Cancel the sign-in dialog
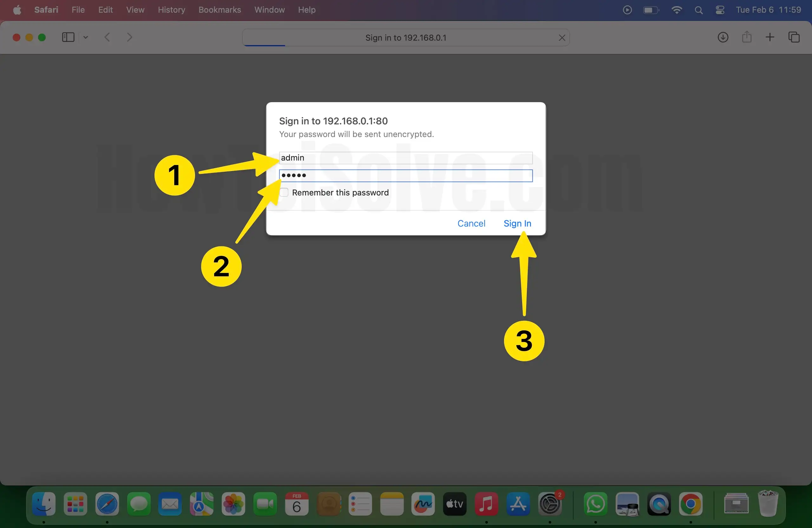The width and height of the screenshot is (812, 528). [x=471, y=224]
